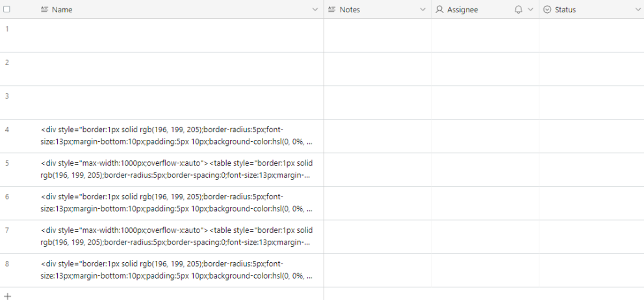Click the Status cell in row 5
Viewport: 644px width, 300px height.
point(591,170)
